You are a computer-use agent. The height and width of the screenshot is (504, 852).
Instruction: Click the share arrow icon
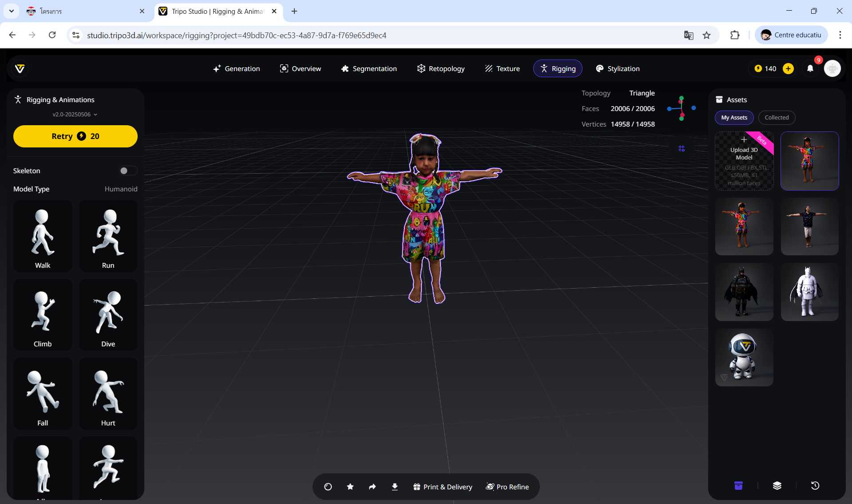coord(372,487)
